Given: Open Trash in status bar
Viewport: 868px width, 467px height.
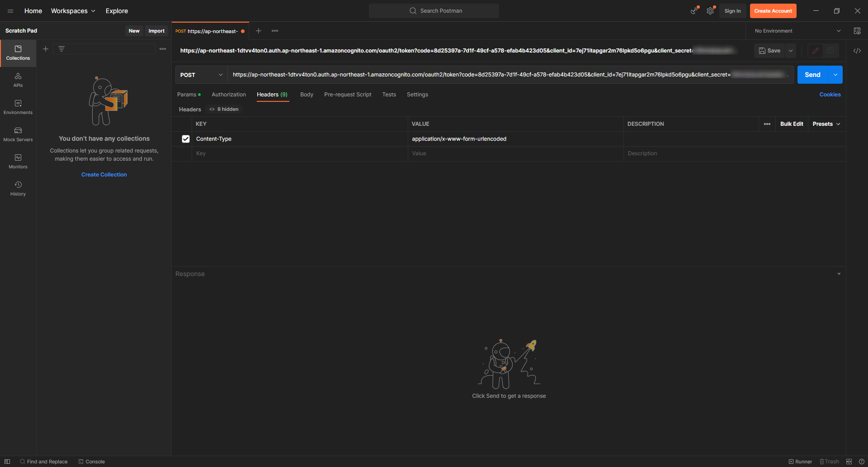Looking at the screenshot, I should (830, 462).
